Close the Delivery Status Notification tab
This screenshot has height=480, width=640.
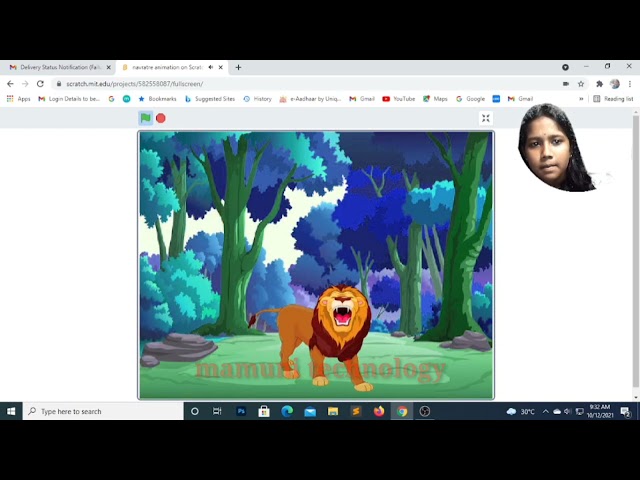tap(109, 67)
